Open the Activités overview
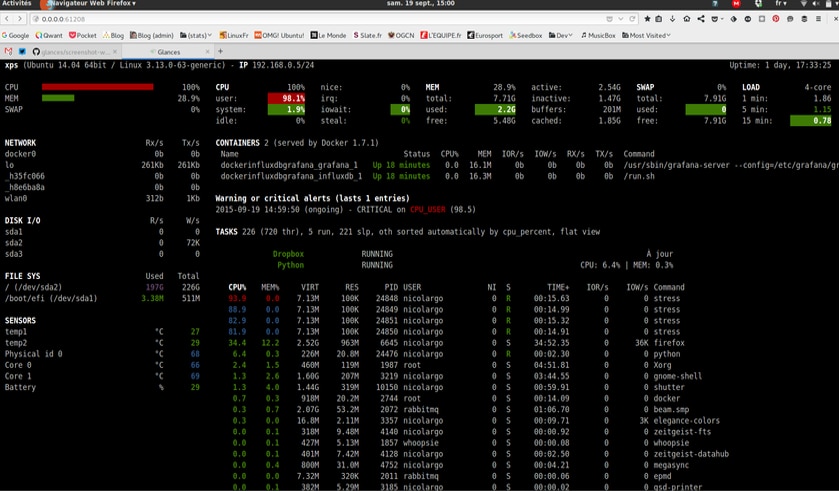 tap(17, 3)
